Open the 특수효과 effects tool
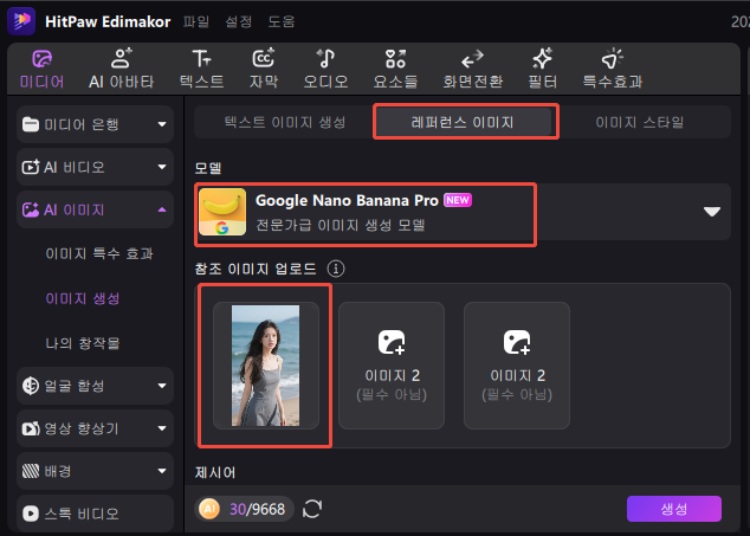750x536 pixels. click(x=612, y=69)
